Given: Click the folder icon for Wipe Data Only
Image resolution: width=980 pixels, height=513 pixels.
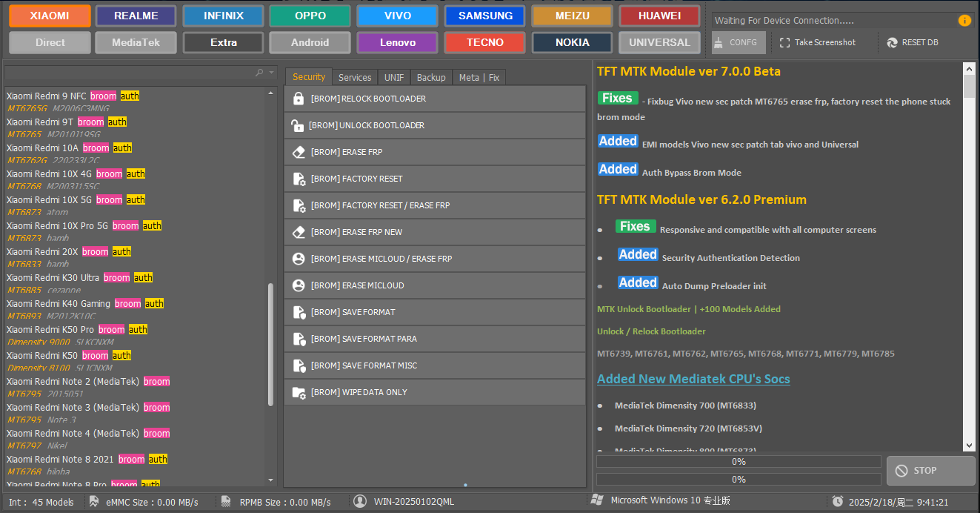Looking at the screenshot, I should [299, 392].
